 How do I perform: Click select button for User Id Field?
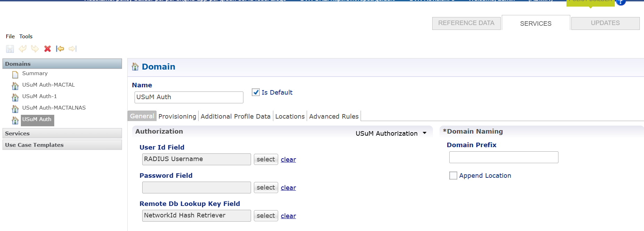(266, 159)
